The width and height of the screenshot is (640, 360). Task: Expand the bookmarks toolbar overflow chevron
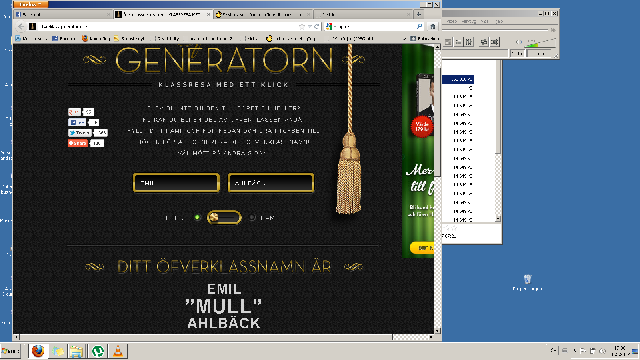point(404,38)
